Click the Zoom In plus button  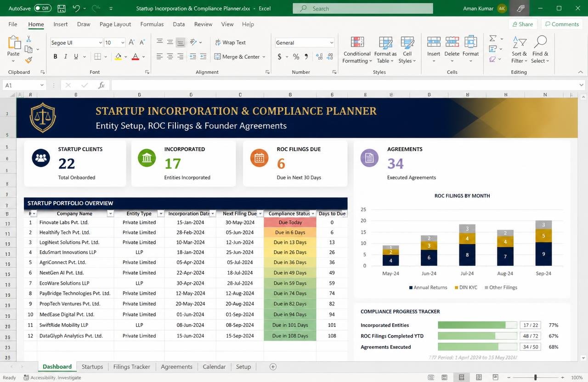point(562,377)
